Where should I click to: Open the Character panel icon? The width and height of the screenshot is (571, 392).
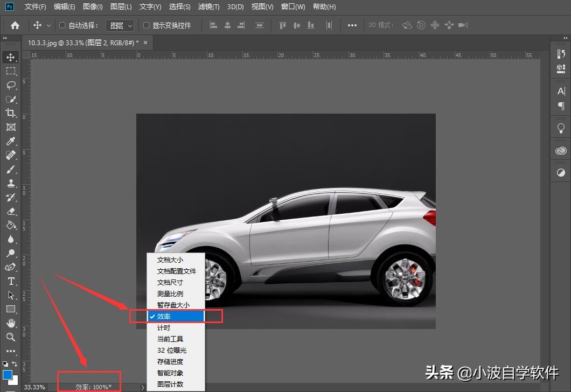pyautogui.click(x=561, y=91)
